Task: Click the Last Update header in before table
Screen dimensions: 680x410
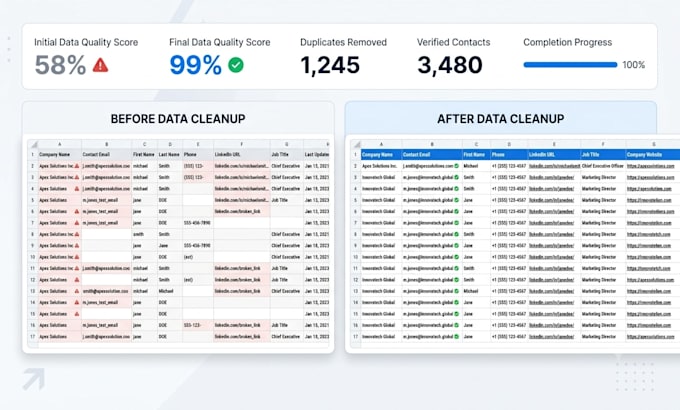Action: (x=317, y=154)
